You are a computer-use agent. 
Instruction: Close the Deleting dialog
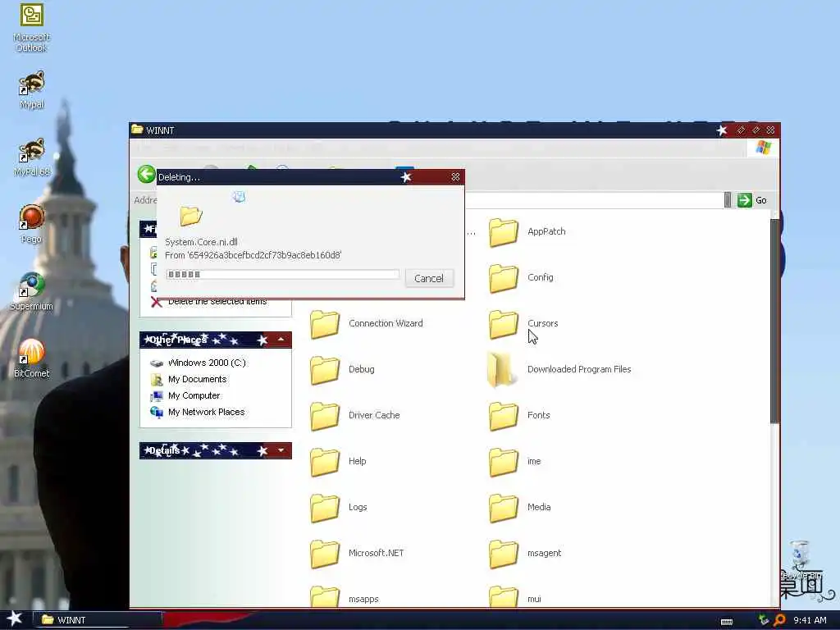(x=455, y=177)
